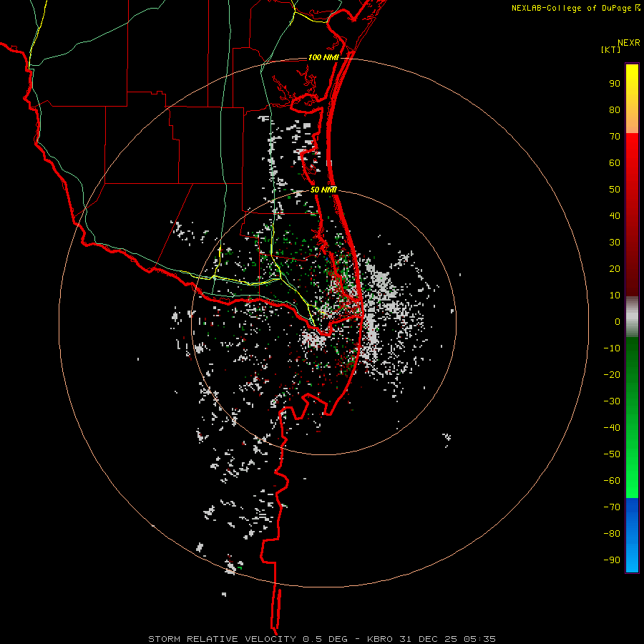Select the 50 NMI range ring label
The width and height of the screenshot is (644, 644).
[323, 190]
